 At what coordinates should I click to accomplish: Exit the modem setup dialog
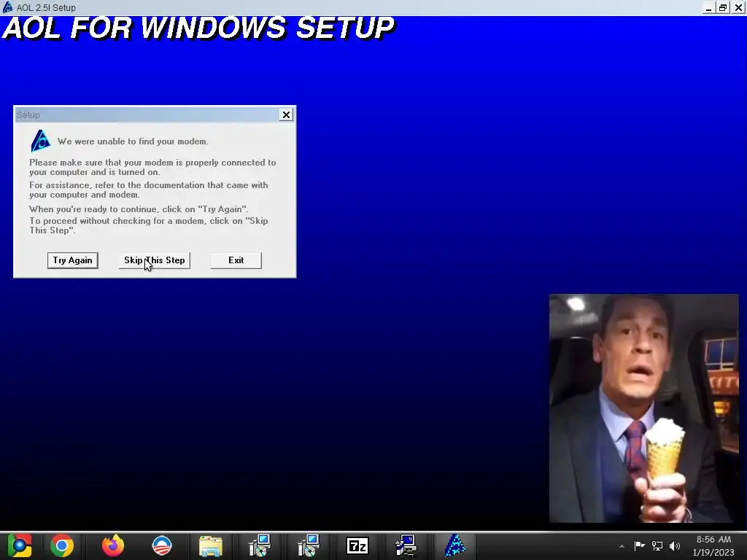click(x=236, y=260)
